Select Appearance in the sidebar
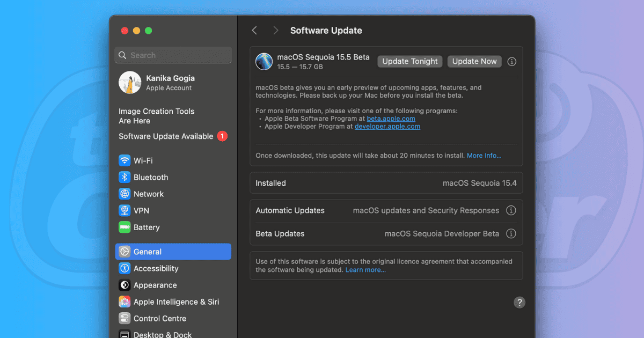 pyautogui.click(x=155, y=285)
